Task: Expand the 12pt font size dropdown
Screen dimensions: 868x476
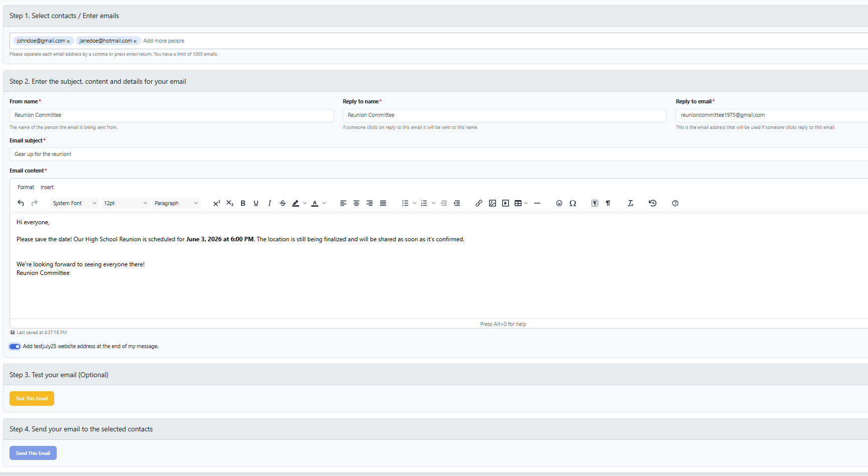Action: click(x=125, y=203)
